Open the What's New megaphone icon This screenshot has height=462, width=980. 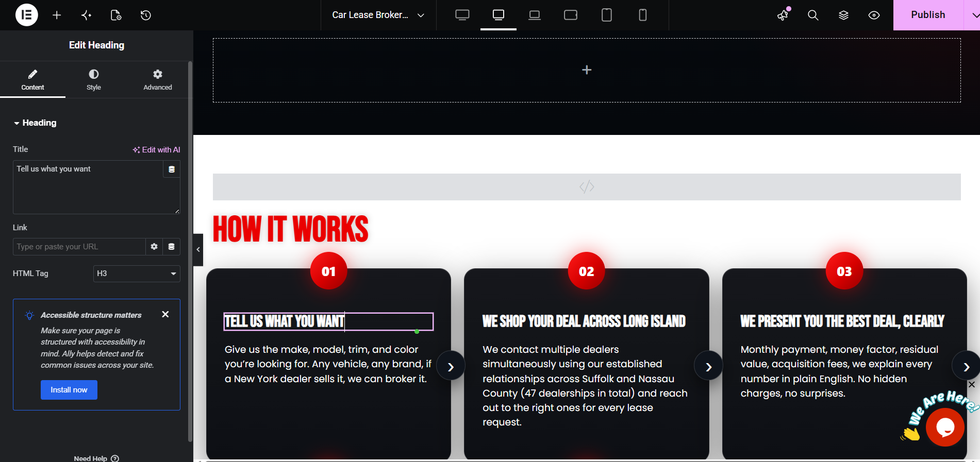pyautogui.click(x=783, y=15)
